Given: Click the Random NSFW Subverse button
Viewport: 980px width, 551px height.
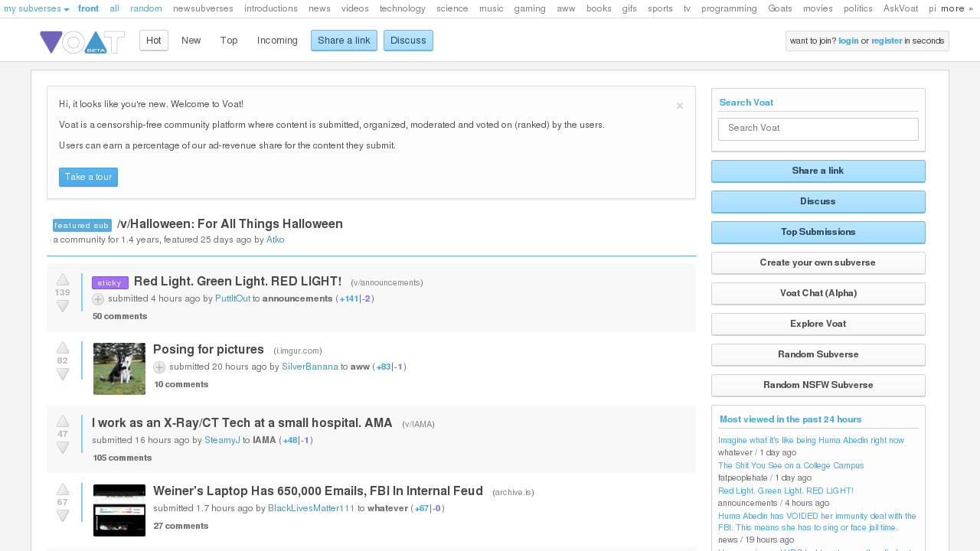Looking at the screenshot, I should pos(818,386).
